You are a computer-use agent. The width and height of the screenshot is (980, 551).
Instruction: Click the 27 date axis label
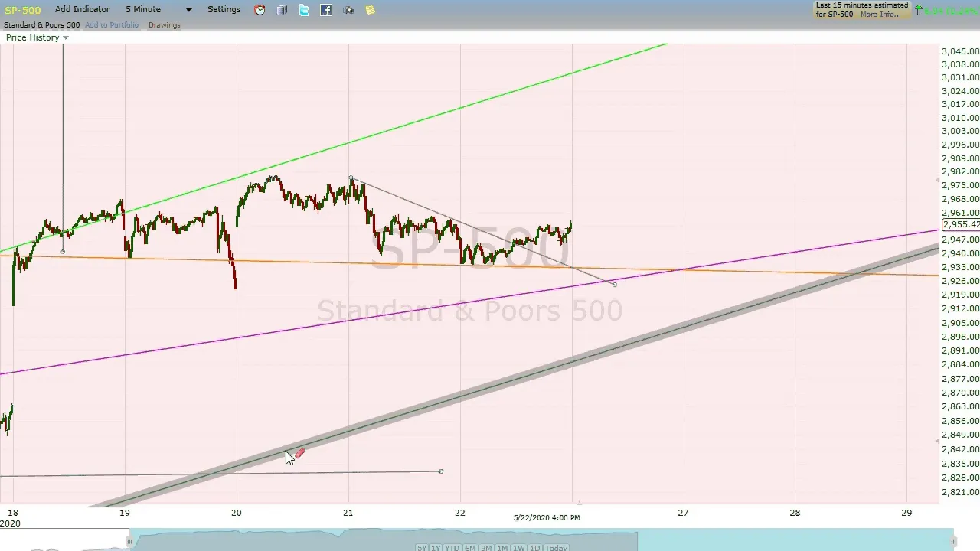pos(683,513)
